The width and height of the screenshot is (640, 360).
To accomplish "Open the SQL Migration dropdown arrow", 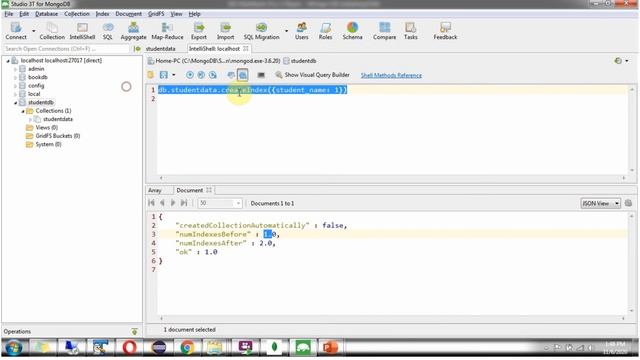I will click(x=286, y=31).
